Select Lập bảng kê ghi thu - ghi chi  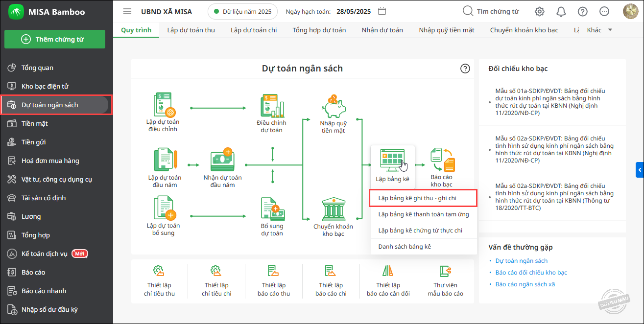pyautogui.click(x=423, y=198)
